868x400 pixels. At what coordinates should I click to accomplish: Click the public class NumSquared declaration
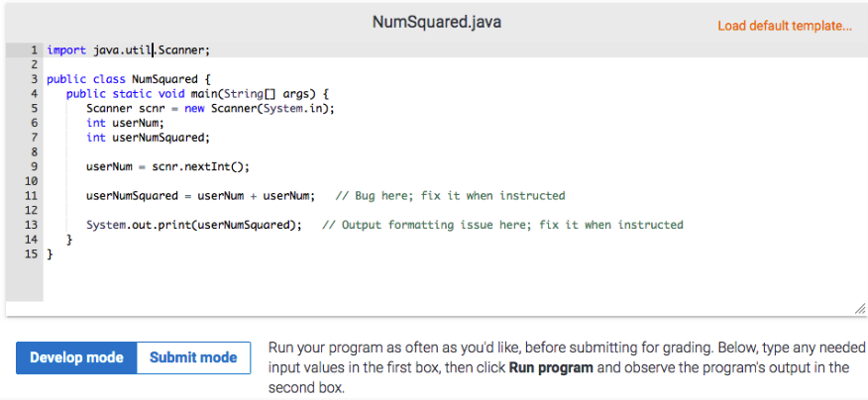pos(129,78)
